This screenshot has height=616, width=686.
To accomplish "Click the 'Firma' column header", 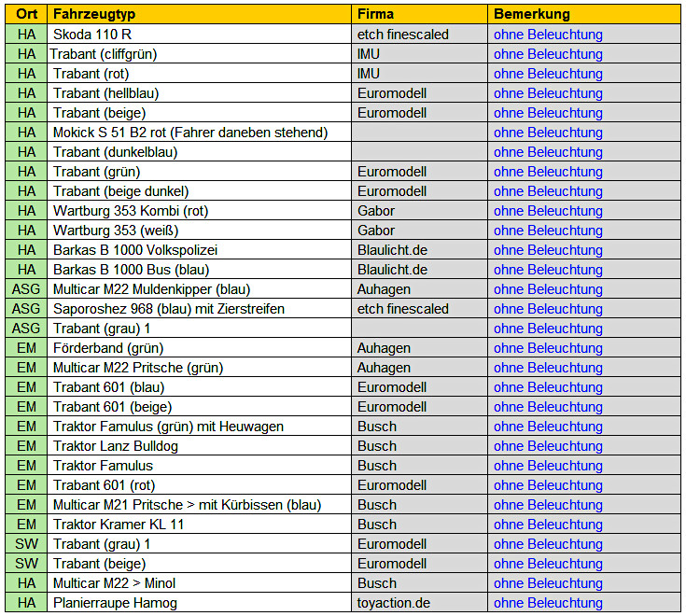I will [419, 14].
